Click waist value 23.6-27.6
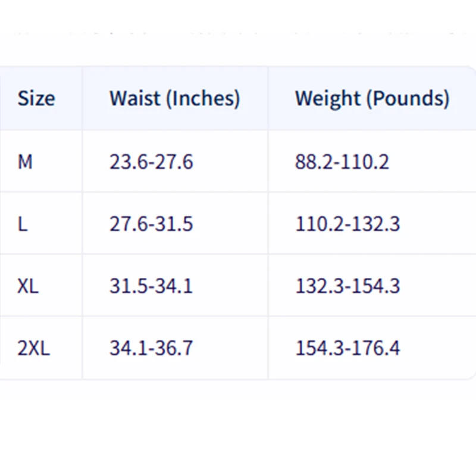Viewport: 476px width, 476px height. 151,161
